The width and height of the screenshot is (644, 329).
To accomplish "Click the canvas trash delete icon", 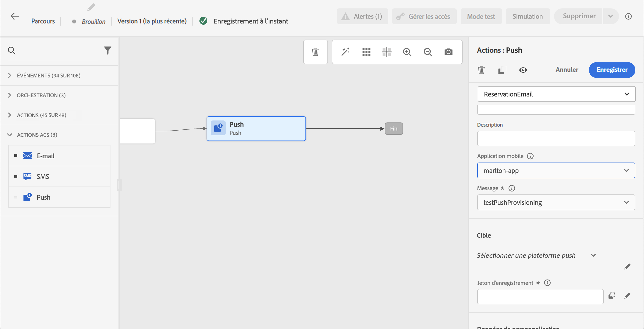I will [315, 52].
